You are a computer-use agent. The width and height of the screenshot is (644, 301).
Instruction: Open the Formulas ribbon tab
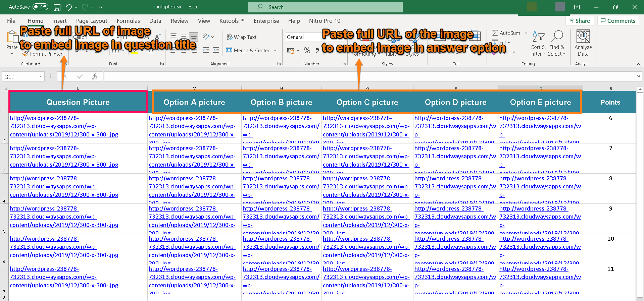[128, 21]
